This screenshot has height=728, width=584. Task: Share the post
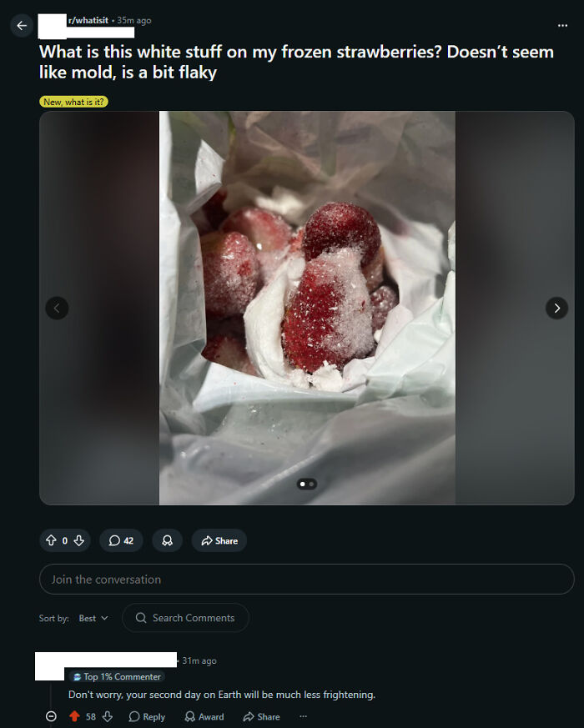[219, 540]
